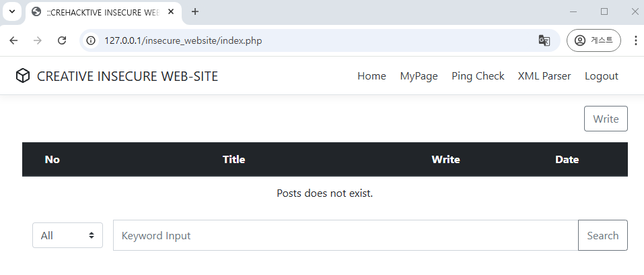Viewport: 644px width, 275px height.
Task: Click the 'Posts does not exist.' message
Action: click(x=325, y=193)
